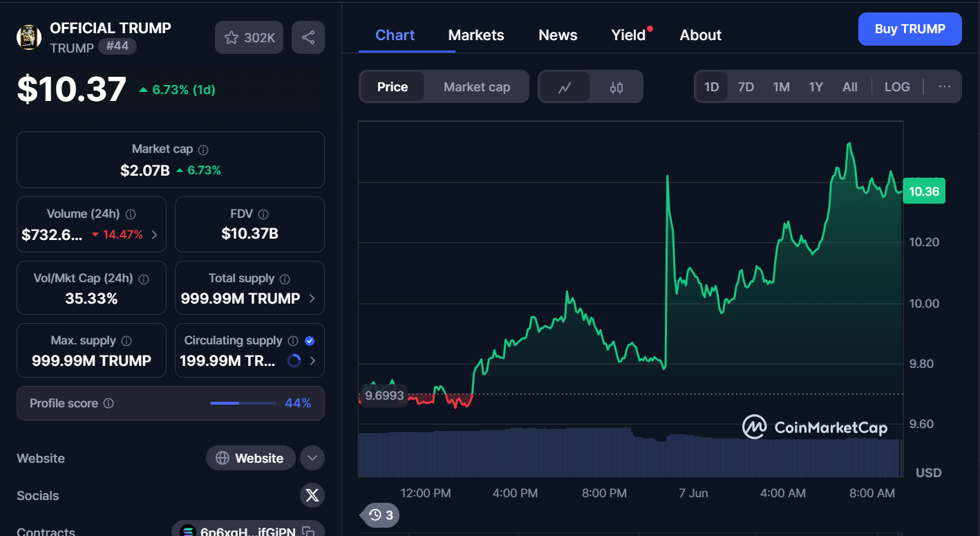Expand more websites dropdown arrow
This screenshot has height=536, width=980.
point(312,458)
